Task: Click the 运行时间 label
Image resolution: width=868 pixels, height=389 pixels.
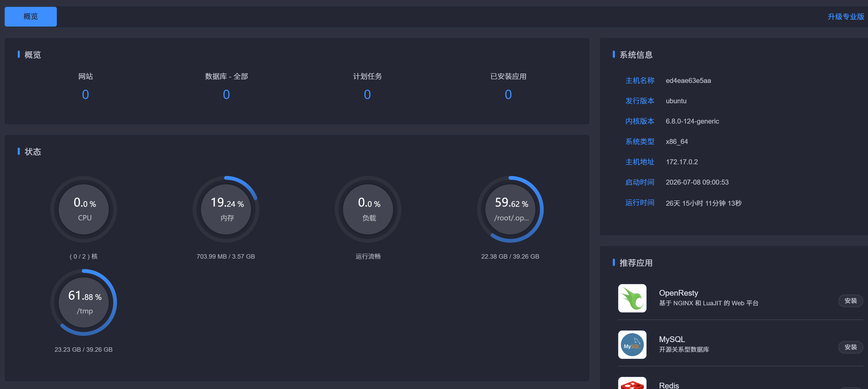Action: [640, 203]
